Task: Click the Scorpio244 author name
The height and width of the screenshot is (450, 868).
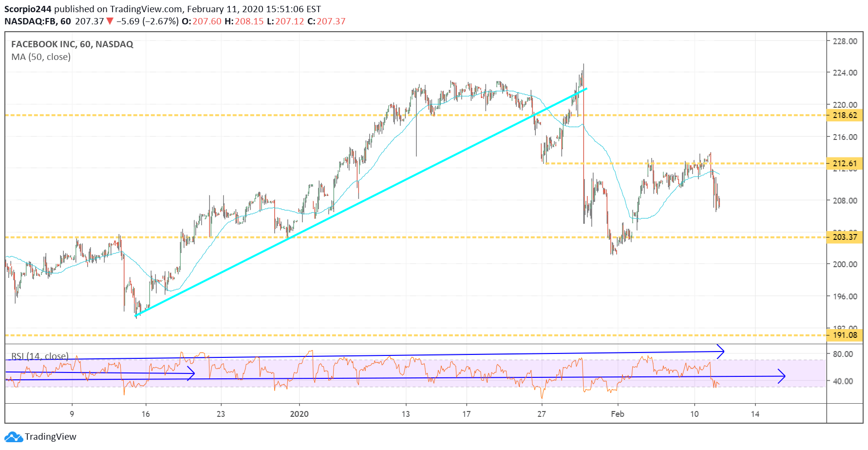Action: click(28, 9)
